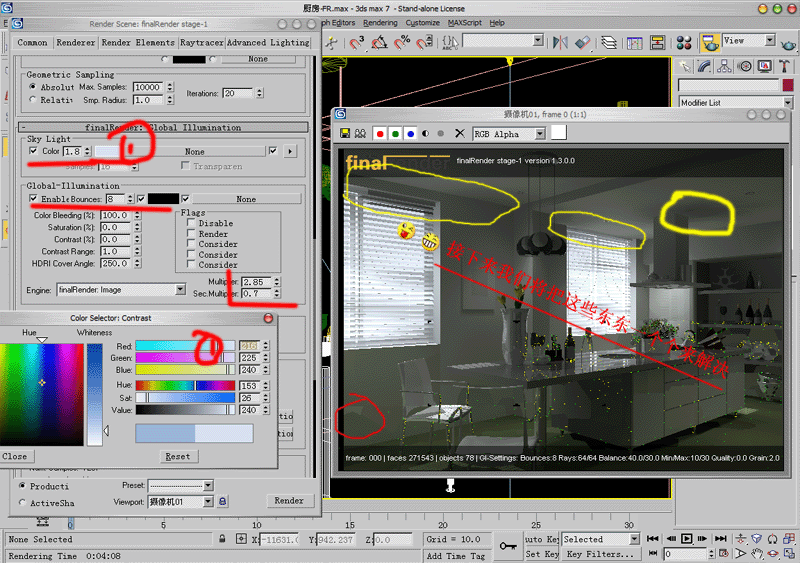Image resolution: width=800 pixels, height=563 pixels.
Task: Open the Curve Editor icon
Action: coord(634,42)
